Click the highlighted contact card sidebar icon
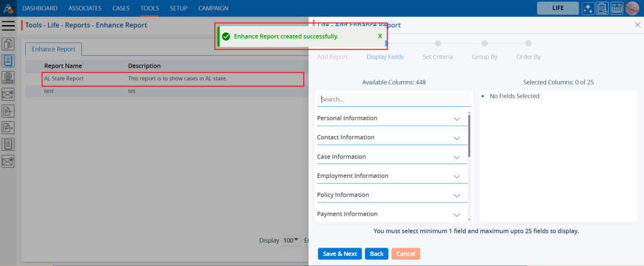The image size is (644, 266). pos(8,61)
